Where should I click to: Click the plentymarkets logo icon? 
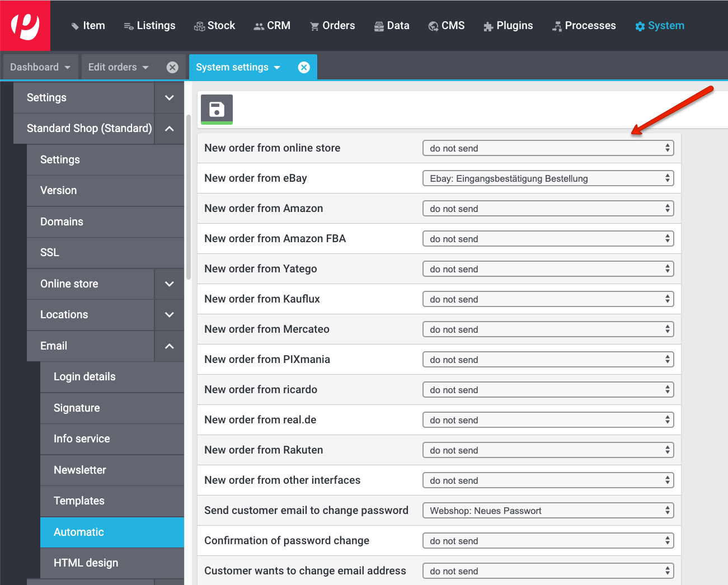25,26
